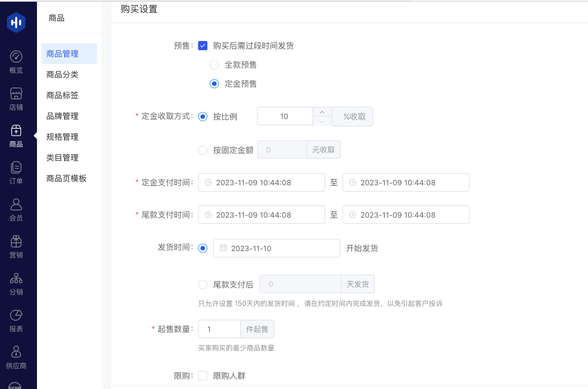Select the 全款预售 radio option
Image resolution: width=588 pixels, height=389 pixels.
click(x=214, y=65)
